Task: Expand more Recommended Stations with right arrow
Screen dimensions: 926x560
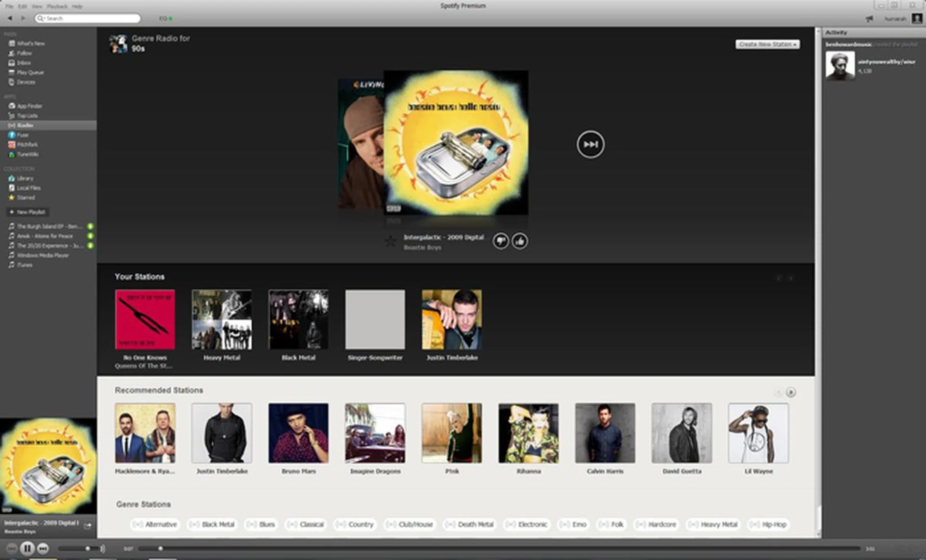Action: (x=791, y=393)
